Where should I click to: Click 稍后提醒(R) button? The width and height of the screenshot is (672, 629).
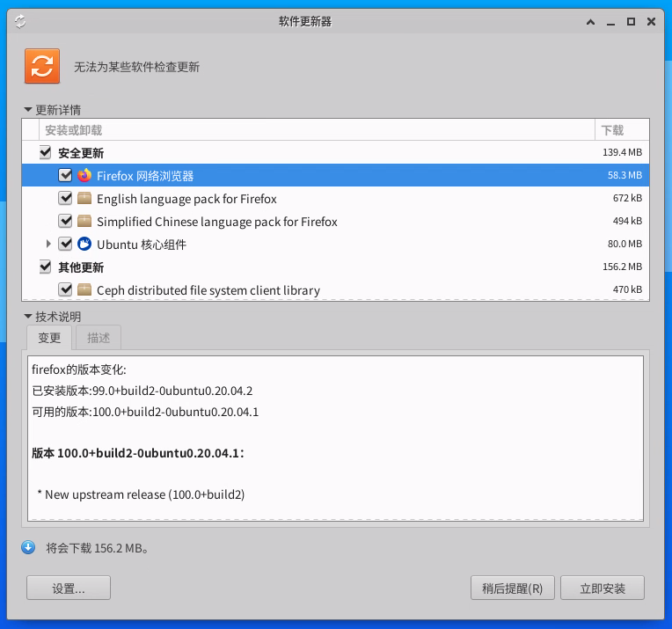(x=513, y=588)
